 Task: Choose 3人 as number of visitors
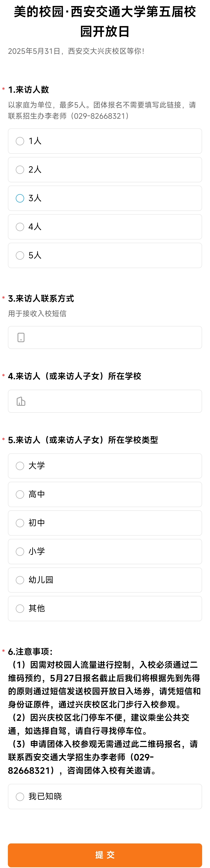pos(105,198)
